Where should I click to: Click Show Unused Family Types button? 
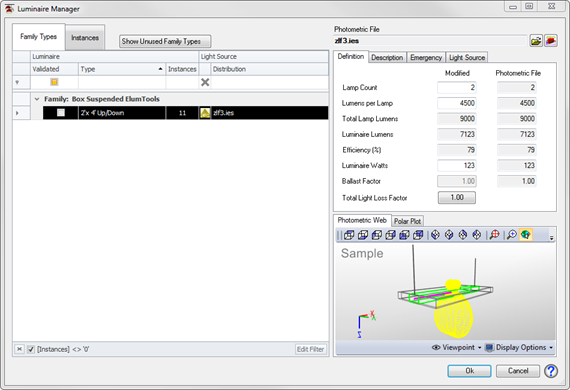[165, 41]
